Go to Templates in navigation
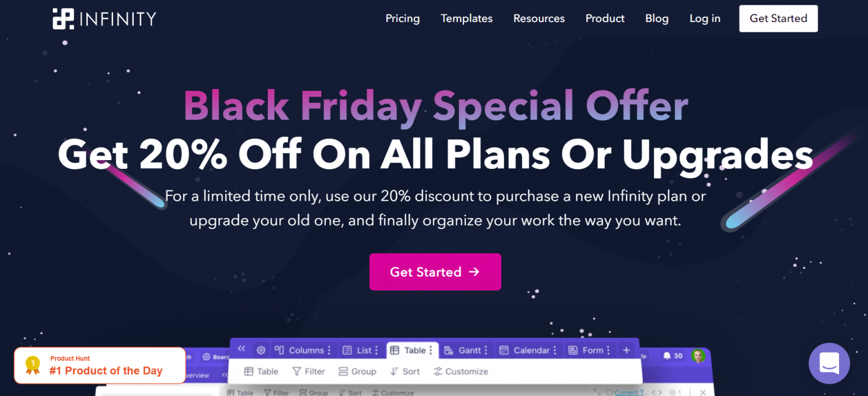Screen dimensions: 868x396 click(466, 18)
